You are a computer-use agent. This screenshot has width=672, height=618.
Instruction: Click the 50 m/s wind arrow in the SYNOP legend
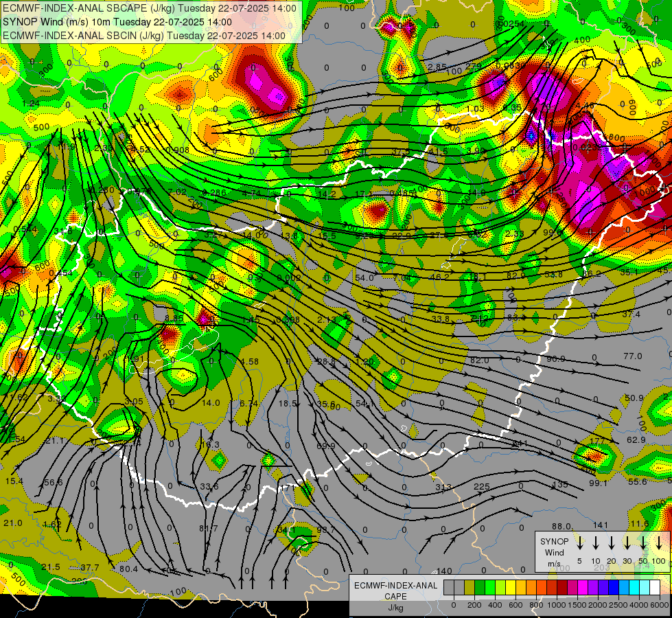643,543
